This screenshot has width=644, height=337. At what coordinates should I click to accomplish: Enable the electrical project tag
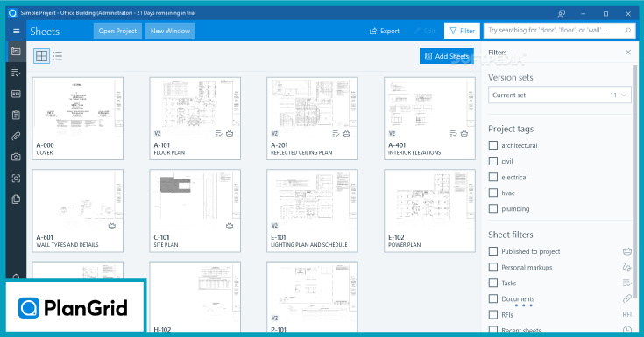493,177
